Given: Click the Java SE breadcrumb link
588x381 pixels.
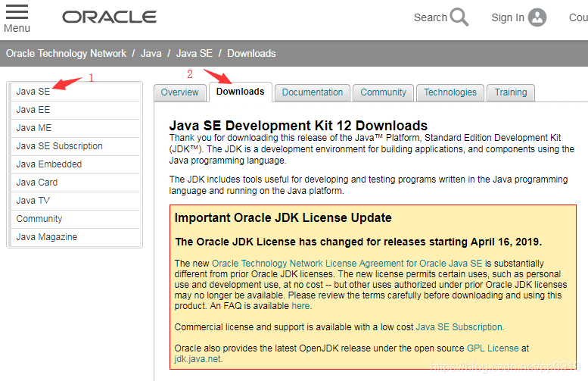Looking at the screenshot, I should (x=194, y=53).
